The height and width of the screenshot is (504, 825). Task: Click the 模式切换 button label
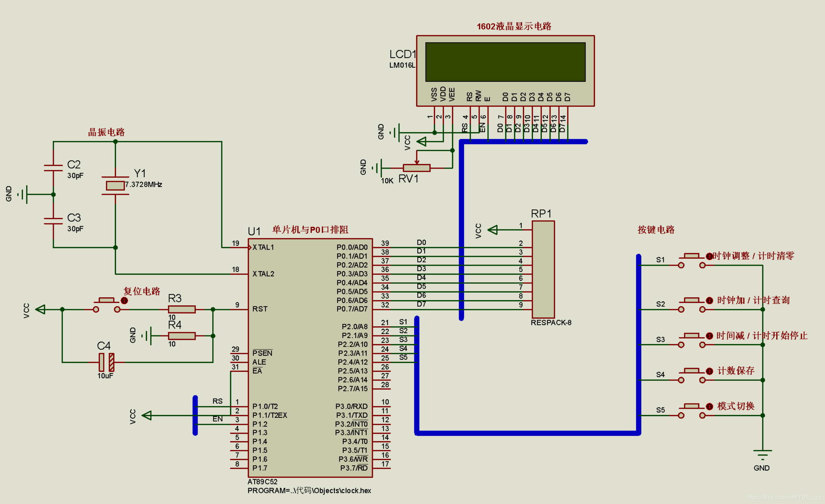[x=736, y=406]
